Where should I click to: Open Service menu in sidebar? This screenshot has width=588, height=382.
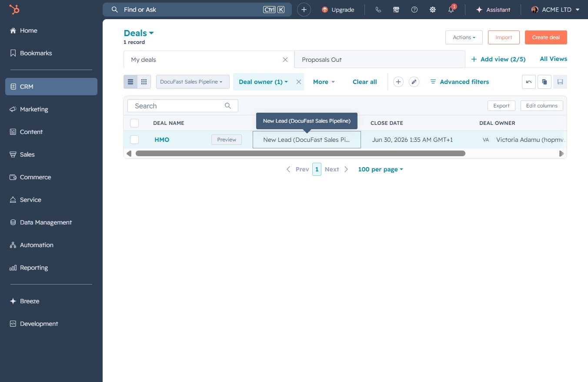pyautogui.click(x=51, y=200)
